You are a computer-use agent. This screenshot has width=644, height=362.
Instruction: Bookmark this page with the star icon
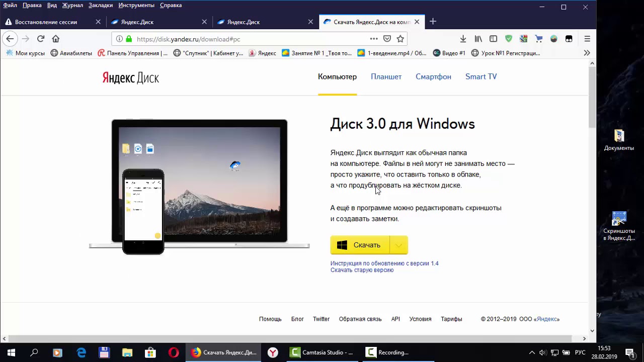[x=400, y=39]
